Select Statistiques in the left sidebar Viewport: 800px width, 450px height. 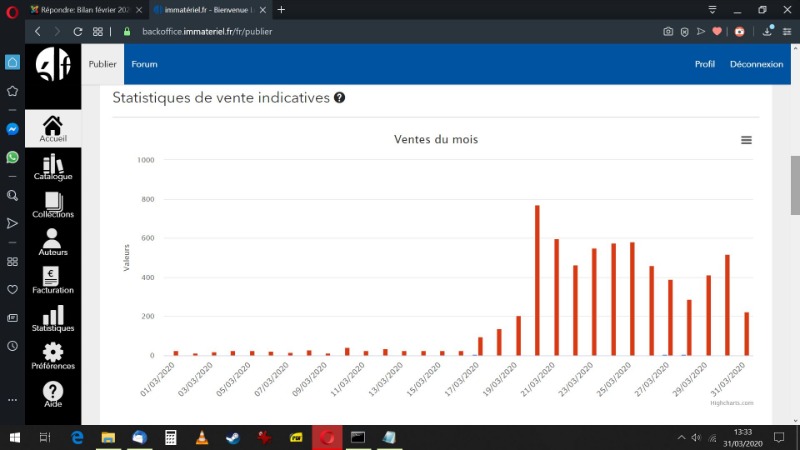pos(53,319)
